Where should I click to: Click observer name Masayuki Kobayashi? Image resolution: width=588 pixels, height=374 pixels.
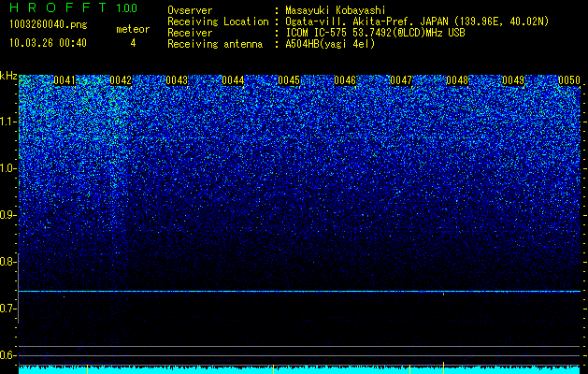[x=336, y=10]
